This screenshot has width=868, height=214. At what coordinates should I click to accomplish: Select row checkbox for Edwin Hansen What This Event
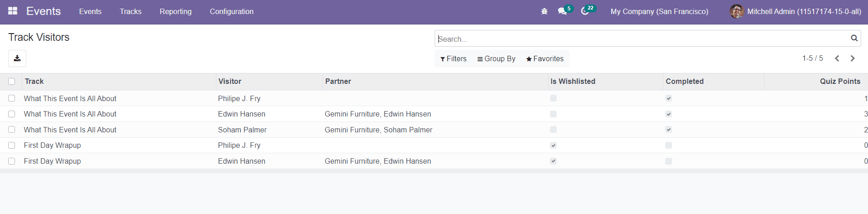pyautogui.click(x=12, y=114)
